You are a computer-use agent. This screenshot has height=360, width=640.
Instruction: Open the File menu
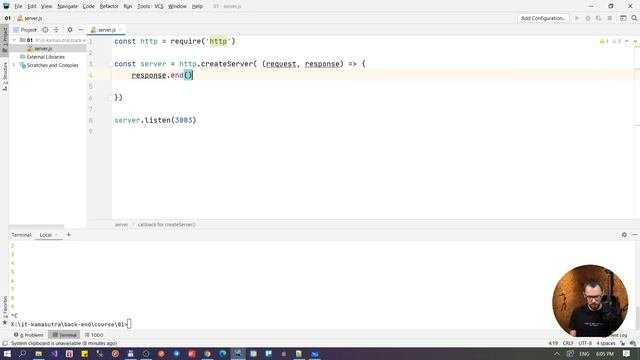tap(18, 7)
